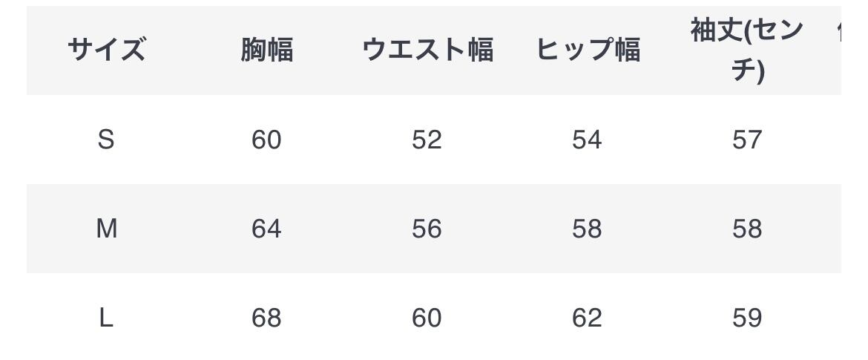The image size is (868, 360).
Task: Click chest width 64 in M row
Action: pyautogui.click(x=266, y=229)
